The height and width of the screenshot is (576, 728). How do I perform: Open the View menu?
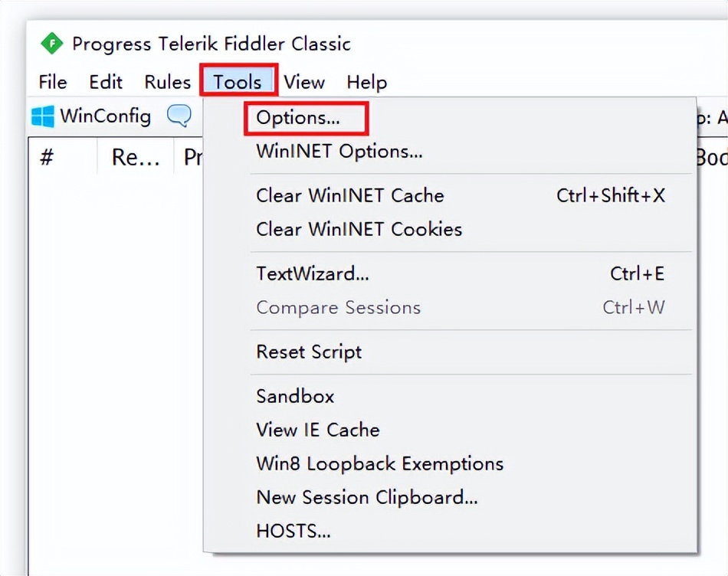(304, 82)
